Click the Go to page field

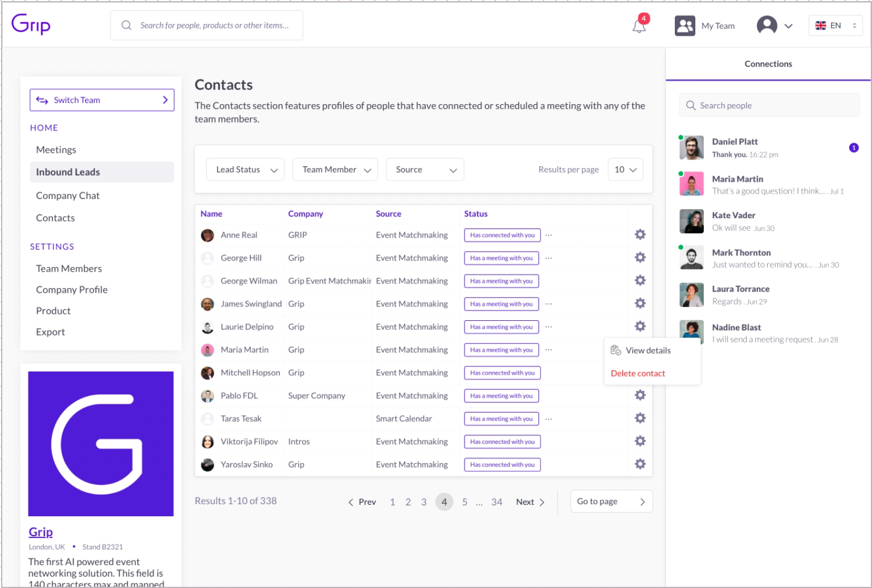click(612, 501)
